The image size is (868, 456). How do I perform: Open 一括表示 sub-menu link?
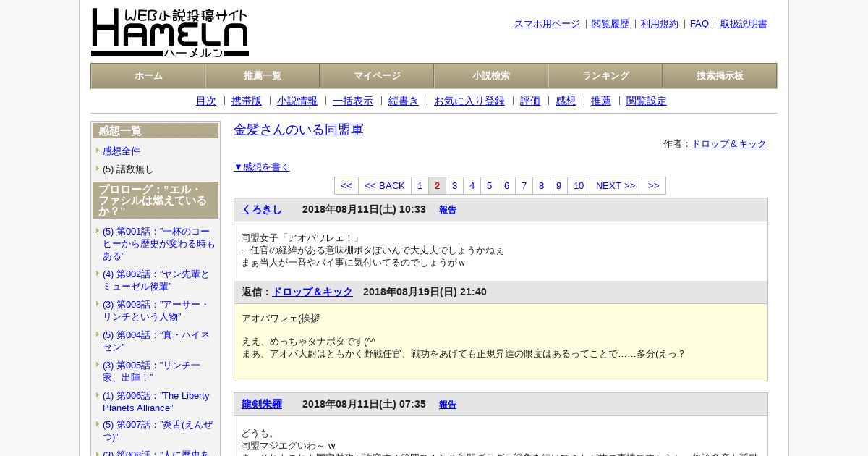pyautogui.click(x=353, y=101)
